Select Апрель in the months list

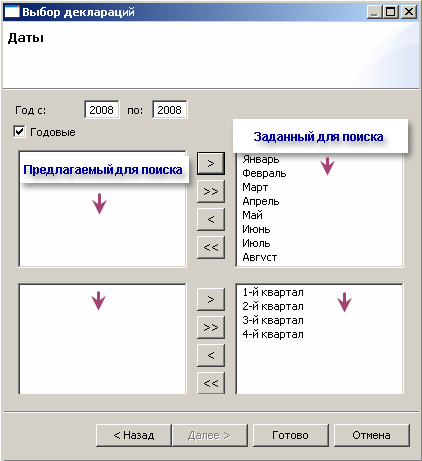coord(261,201)
